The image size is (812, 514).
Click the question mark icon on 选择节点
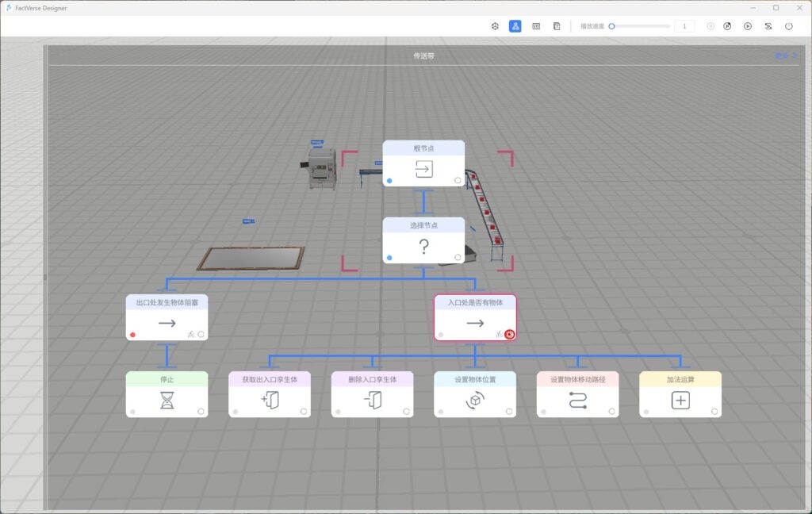(423, 247)
